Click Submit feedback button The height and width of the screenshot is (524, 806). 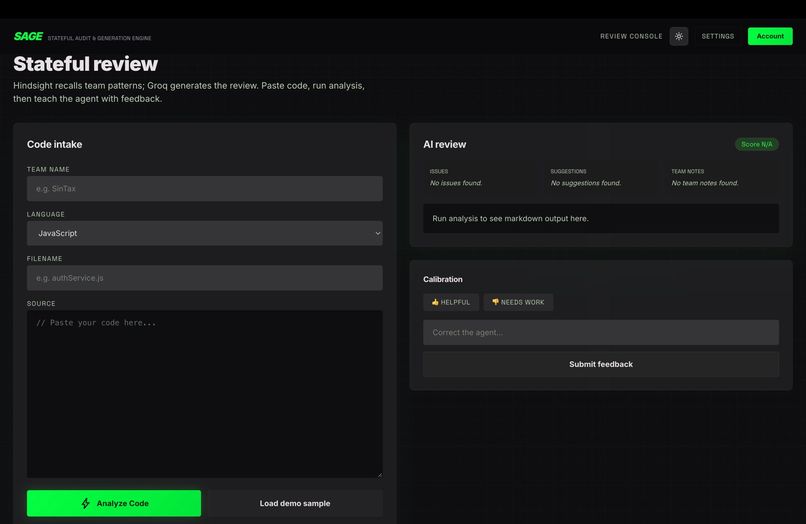coord(601,364)
